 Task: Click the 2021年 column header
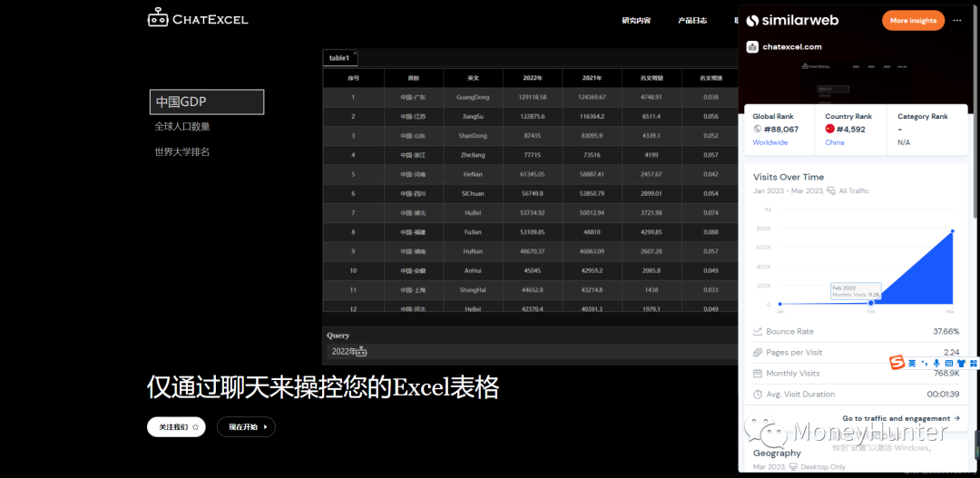pos(592,78)
